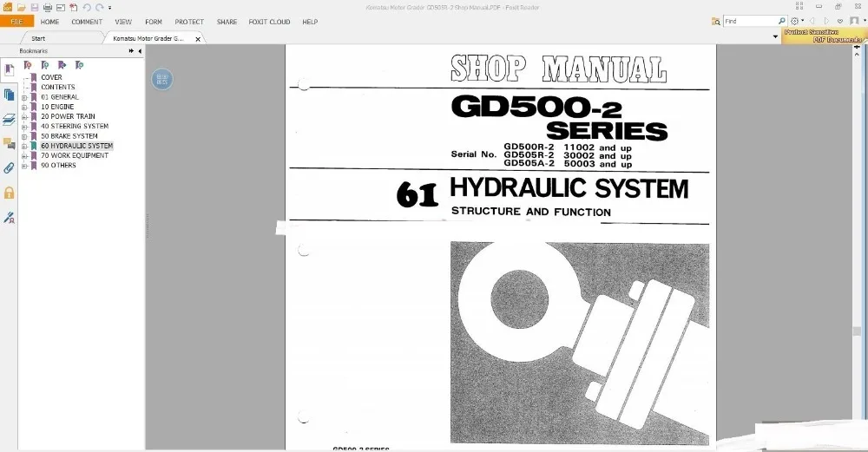
Task: Redo the last action
Action: point(100,7)
